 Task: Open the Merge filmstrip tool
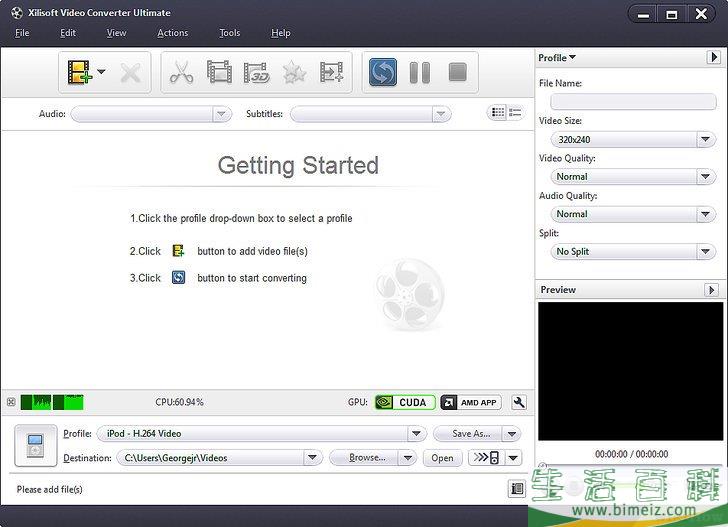(x=219, y=72)
